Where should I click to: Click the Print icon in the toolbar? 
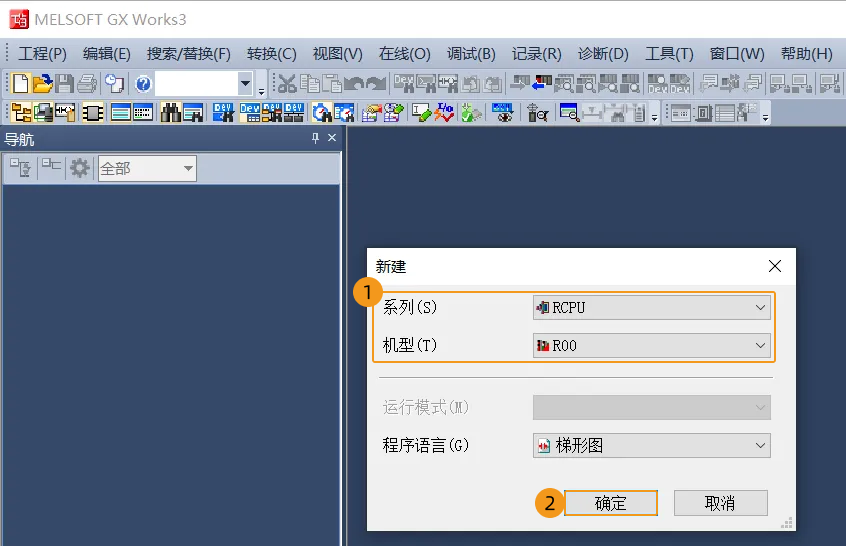pos(87,84)
